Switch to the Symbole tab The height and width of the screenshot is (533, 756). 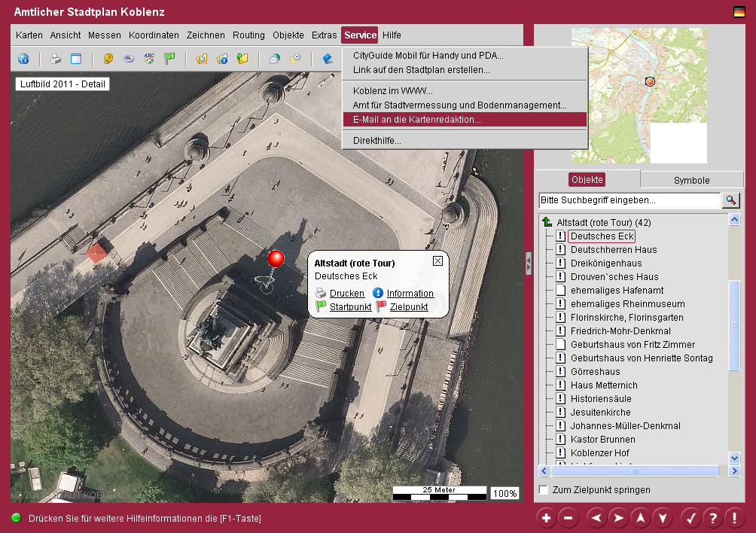[690, 180]
